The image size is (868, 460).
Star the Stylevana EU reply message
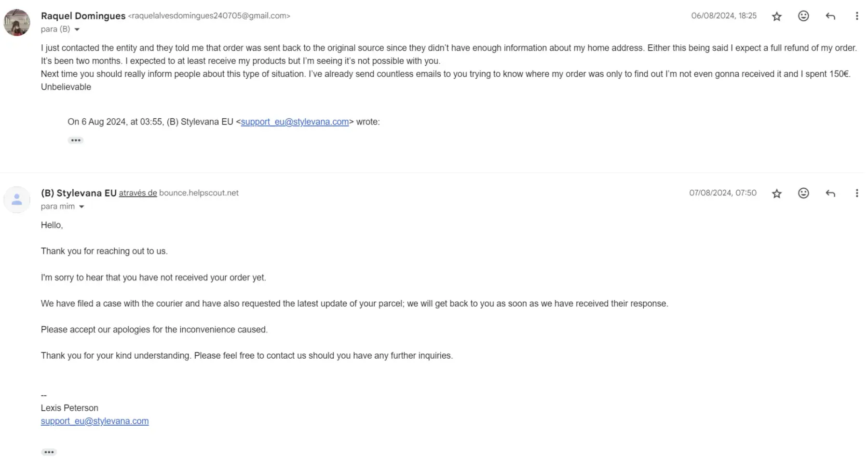pyautogui.click(x=776, y=194)
